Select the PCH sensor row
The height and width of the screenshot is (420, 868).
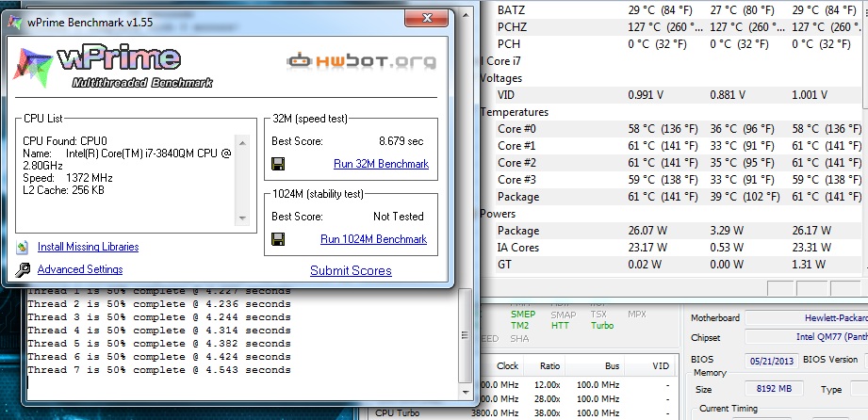[x=671, y=43]
